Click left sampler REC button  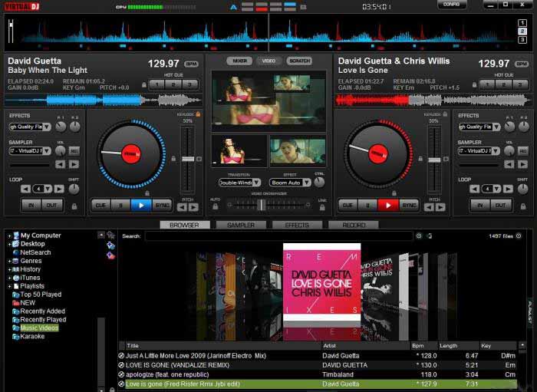(x=74, y=151)
